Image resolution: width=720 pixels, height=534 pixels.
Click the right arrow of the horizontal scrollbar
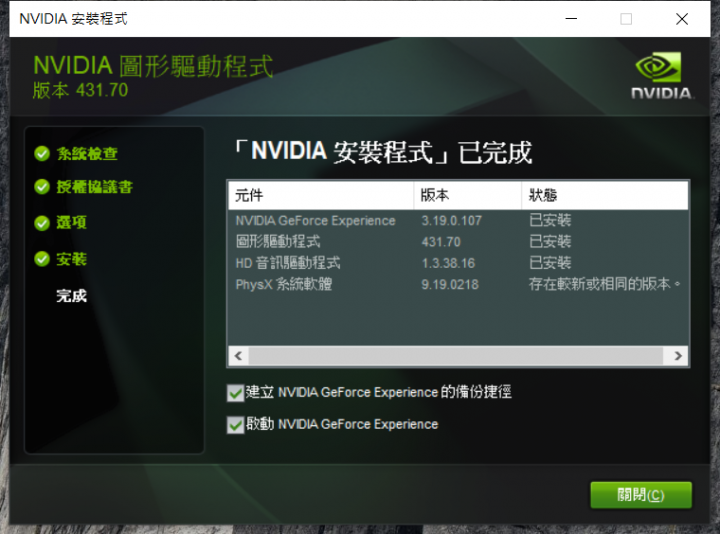tap(678, 356)
